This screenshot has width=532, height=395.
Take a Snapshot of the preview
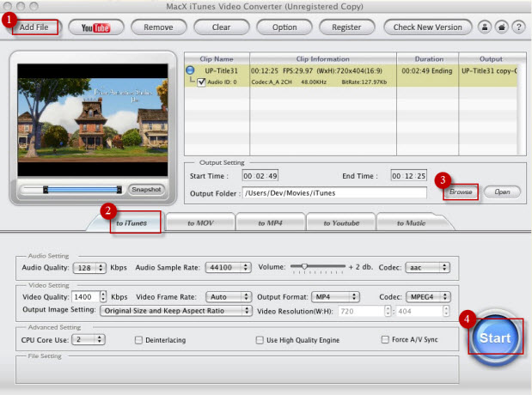pos(146,189)
